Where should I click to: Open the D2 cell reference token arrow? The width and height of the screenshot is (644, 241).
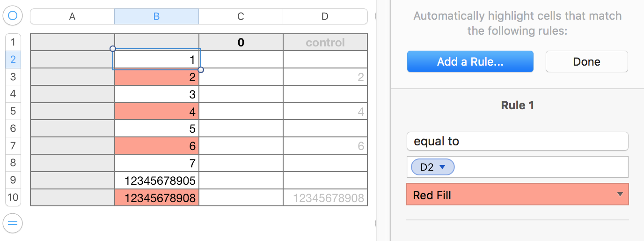pos(442,167)
